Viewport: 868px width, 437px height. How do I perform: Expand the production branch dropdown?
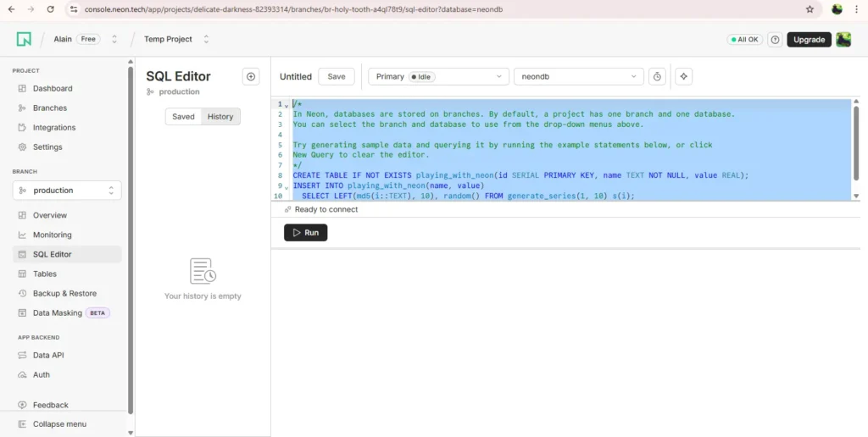tap(67, 191)
